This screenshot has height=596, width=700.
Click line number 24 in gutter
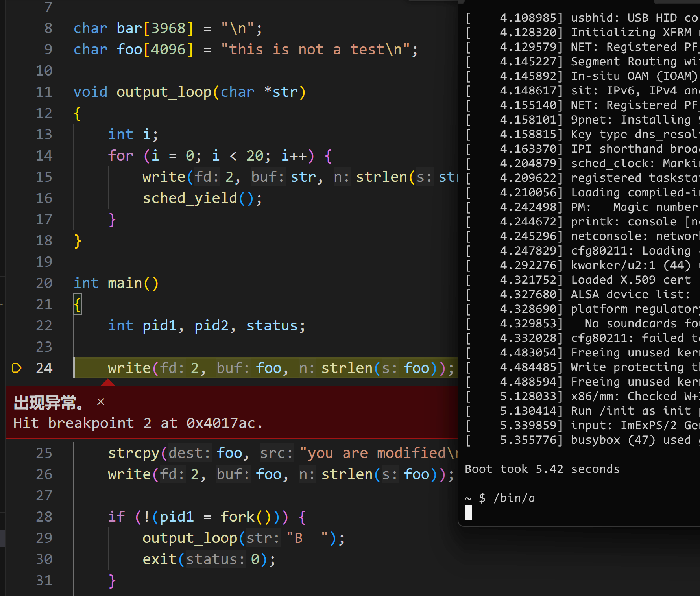[44, 368]
